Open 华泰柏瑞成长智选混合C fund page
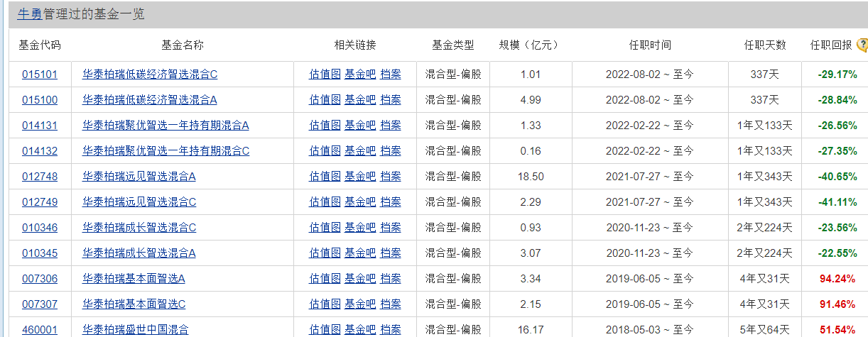 (139, 227)
